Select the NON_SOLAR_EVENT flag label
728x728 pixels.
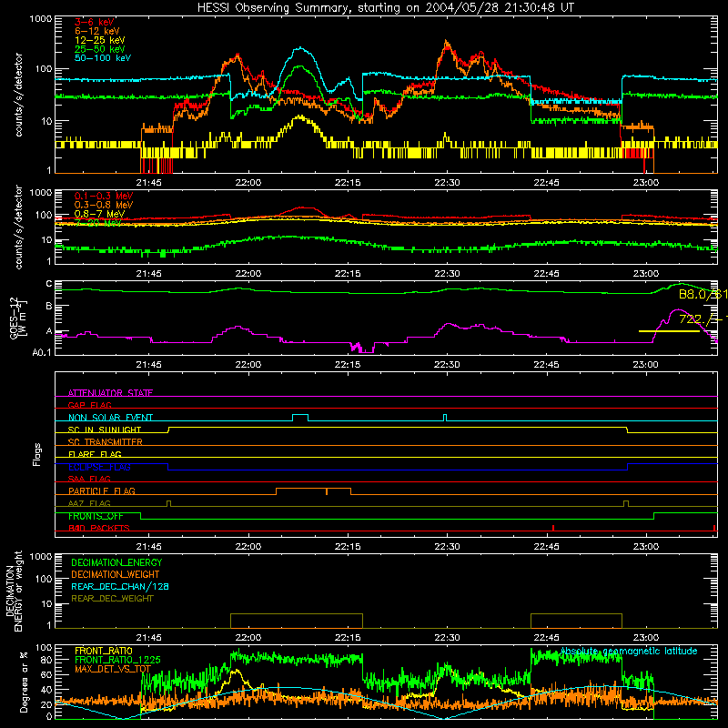[x=110, y=418]
